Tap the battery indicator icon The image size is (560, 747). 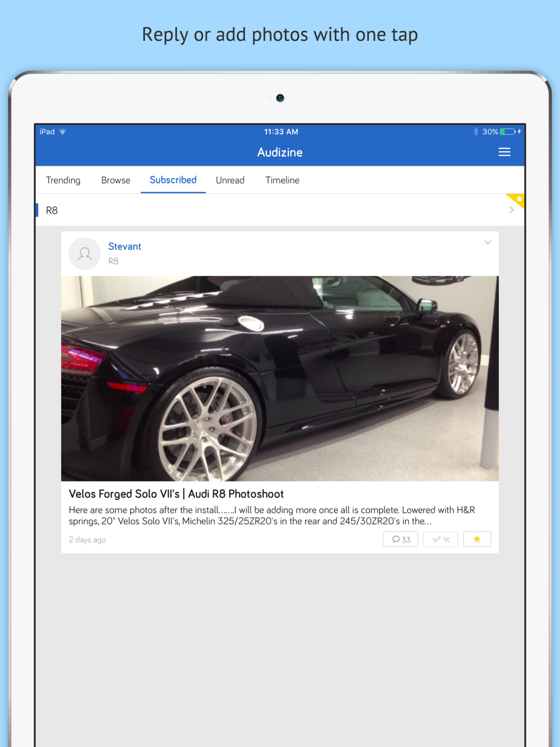pyautogui.click(x=507, y=132)
